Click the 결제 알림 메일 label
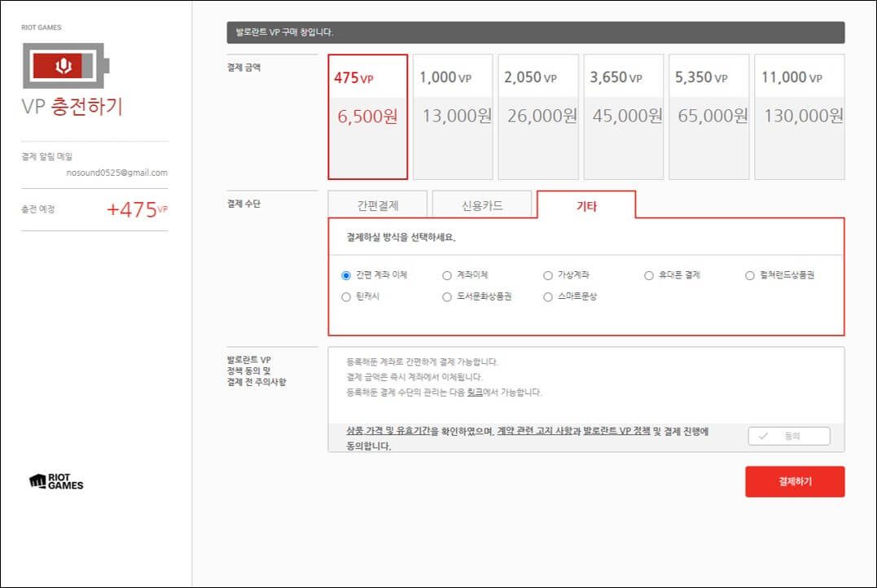 [47, 156]
